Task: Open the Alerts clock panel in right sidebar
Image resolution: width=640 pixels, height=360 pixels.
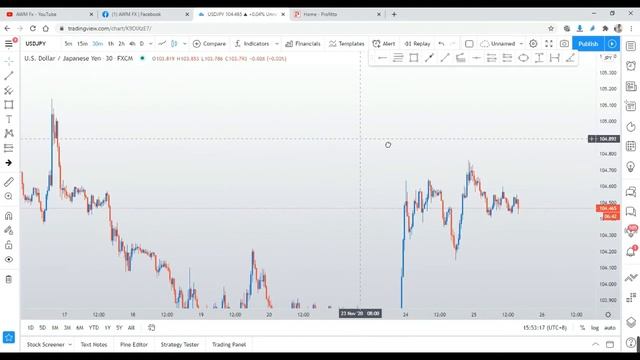Action: [631, 66]
